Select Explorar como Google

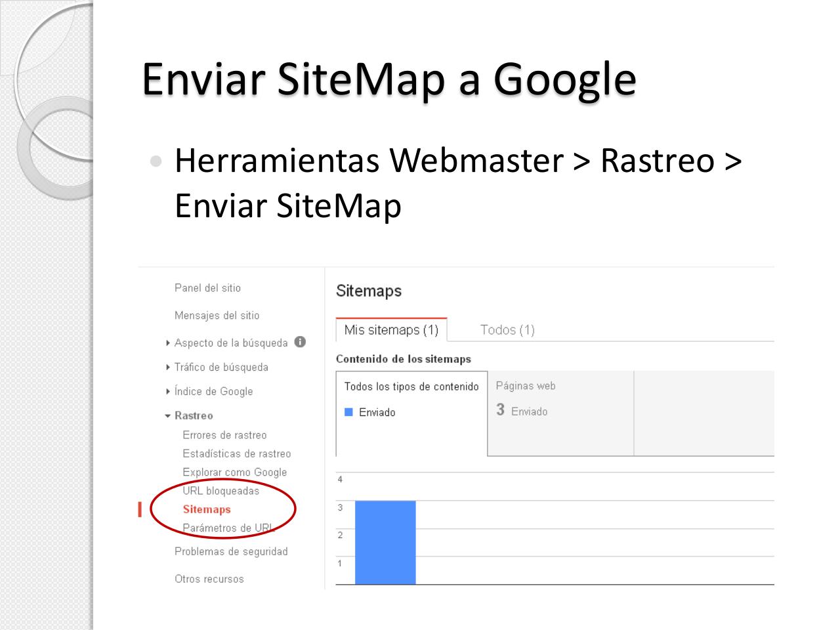(234, 472)
